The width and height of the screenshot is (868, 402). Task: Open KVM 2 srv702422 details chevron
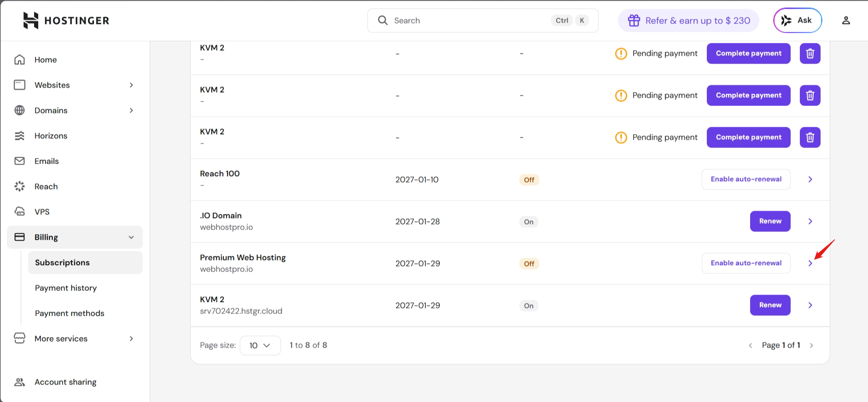(x=810, y=305)
